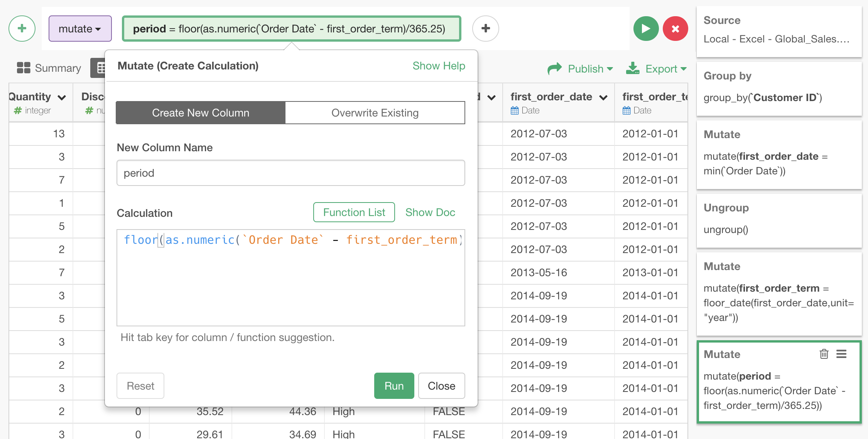Image resolution: width=868 pixels, height=439 pixels.
Task: Expand the first_order_date column menu
Action: point(603,97)
